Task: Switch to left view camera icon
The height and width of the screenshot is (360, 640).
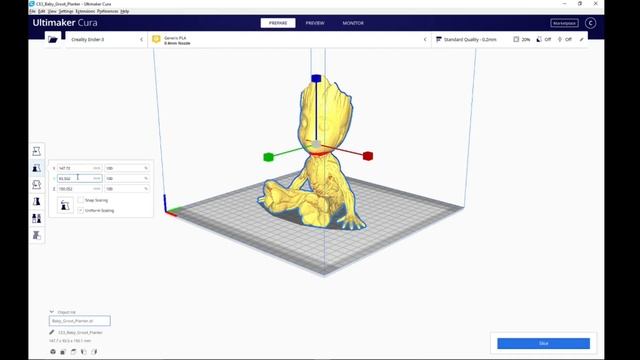Action: [84, 351]
